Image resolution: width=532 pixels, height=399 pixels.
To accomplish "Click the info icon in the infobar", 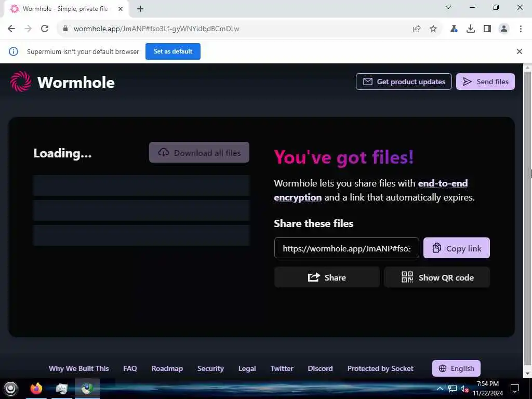I will click(x=13, y=51).
